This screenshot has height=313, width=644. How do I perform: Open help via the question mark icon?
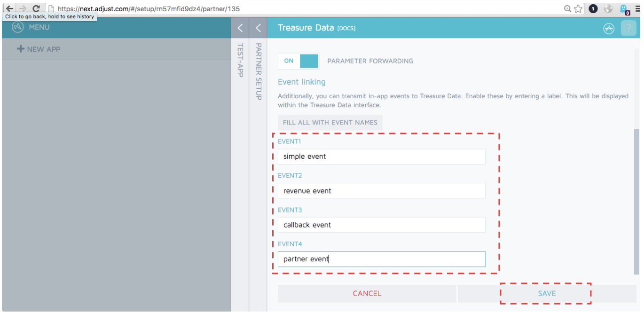tap(628, 29)
